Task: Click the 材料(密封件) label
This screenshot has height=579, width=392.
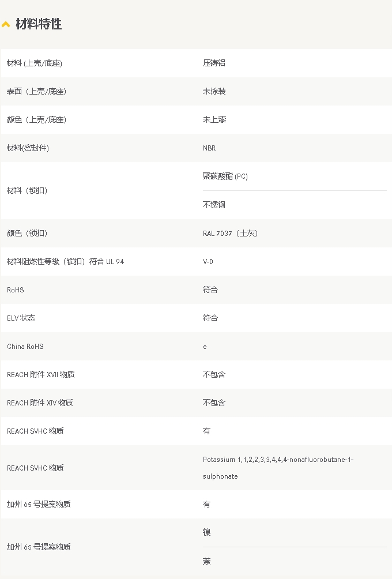Action: pos(28,148)
